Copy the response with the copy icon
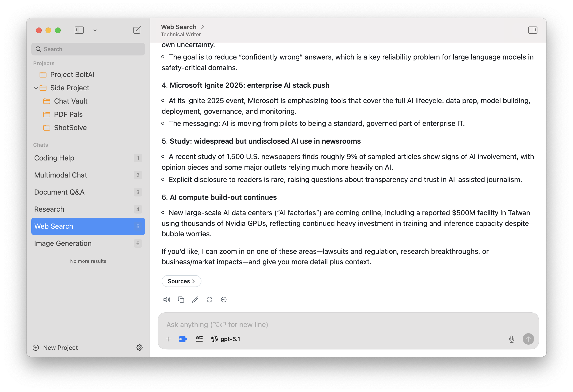The width and height of the screenshot is (573, 392). [x=181, y=300]
